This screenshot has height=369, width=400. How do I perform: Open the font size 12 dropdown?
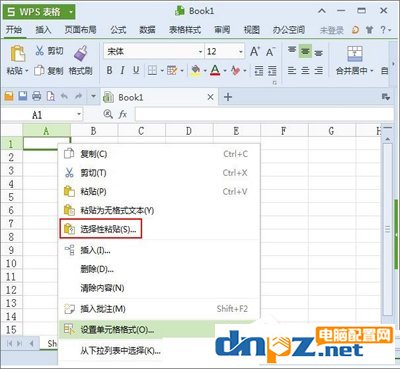tap(241, 52)
